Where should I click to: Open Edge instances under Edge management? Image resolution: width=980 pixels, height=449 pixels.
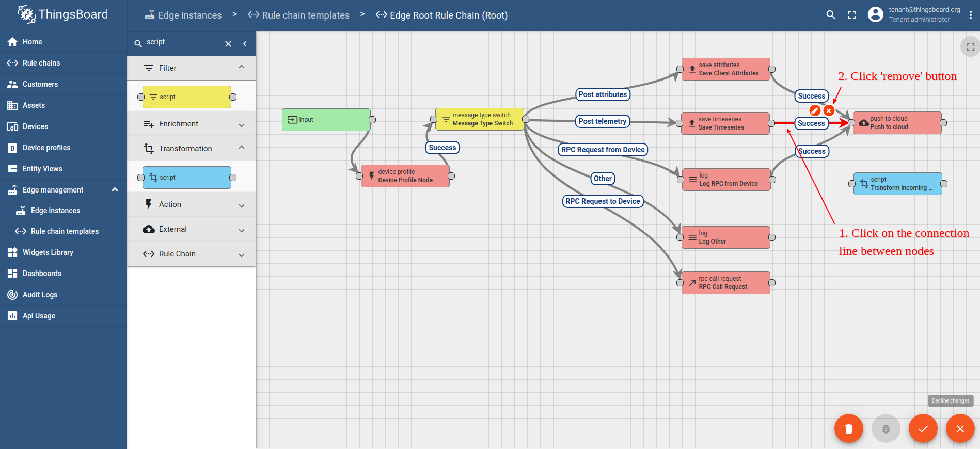tap(64, 211)
